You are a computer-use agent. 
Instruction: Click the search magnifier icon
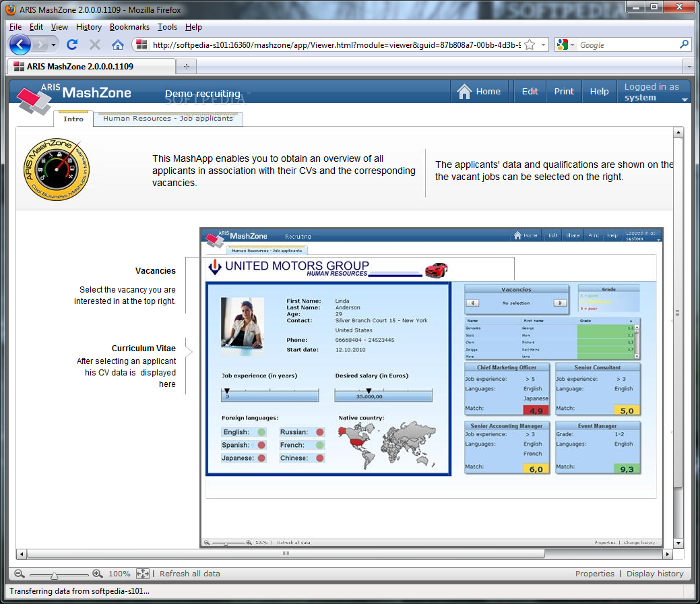point(684,44)
